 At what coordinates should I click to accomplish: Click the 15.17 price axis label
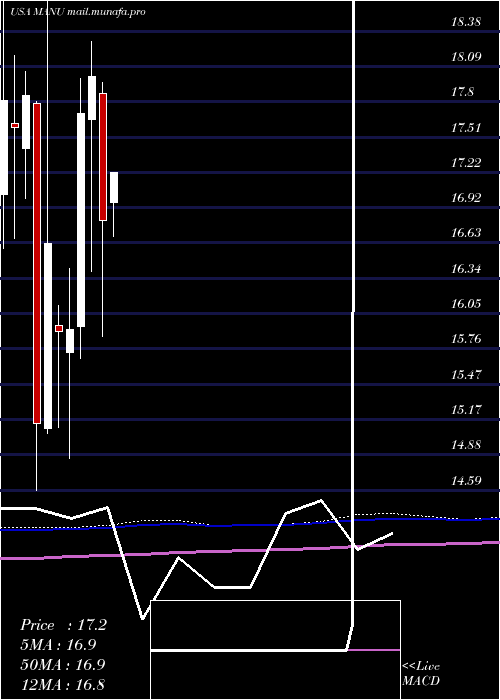pyautogui.click(x=466, y=409)
